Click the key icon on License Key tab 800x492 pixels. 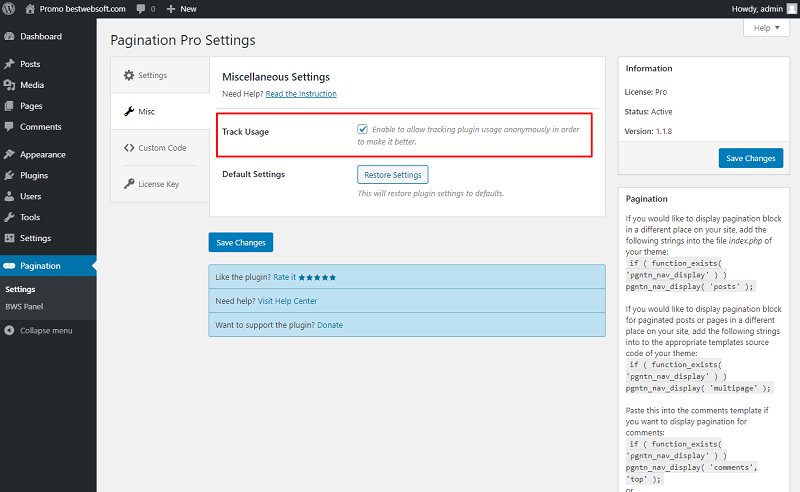pos(129,184)
